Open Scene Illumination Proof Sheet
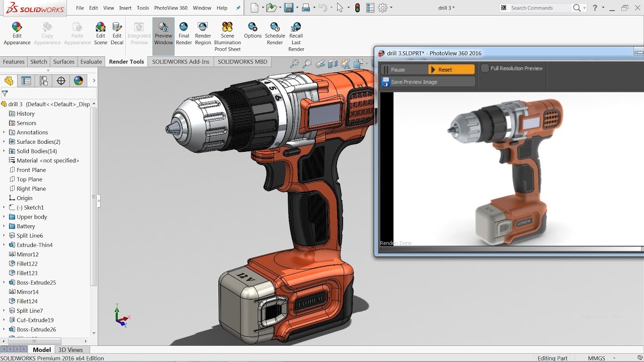The image size is (644, 362). click(227, 28)
